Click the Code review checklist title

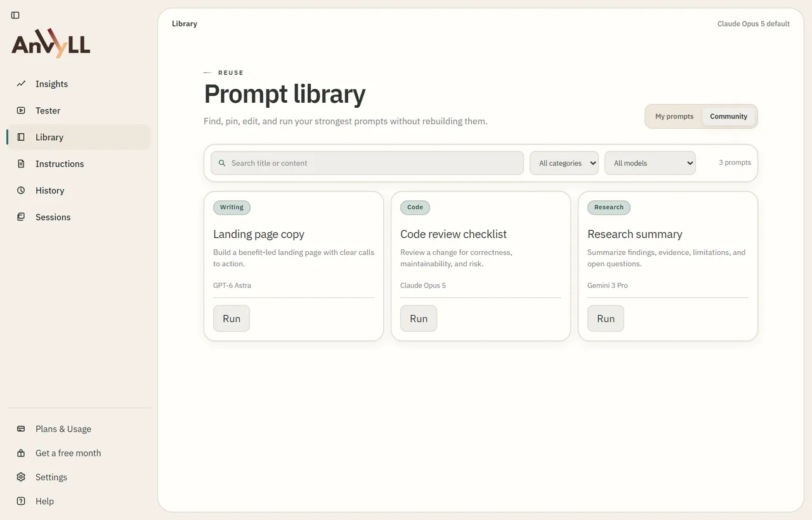pyautogui.click(x=454, y=234)
